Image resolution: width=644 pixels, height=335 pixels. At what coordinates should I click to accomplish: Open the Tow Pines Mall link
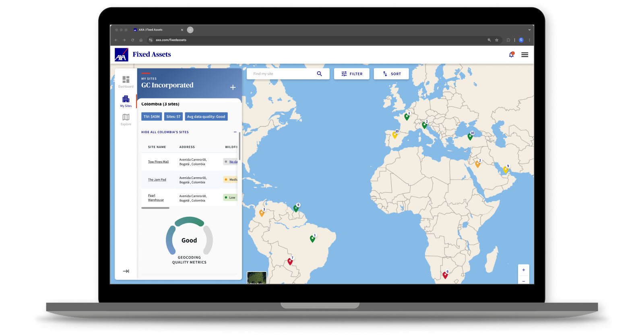point(158,162)
